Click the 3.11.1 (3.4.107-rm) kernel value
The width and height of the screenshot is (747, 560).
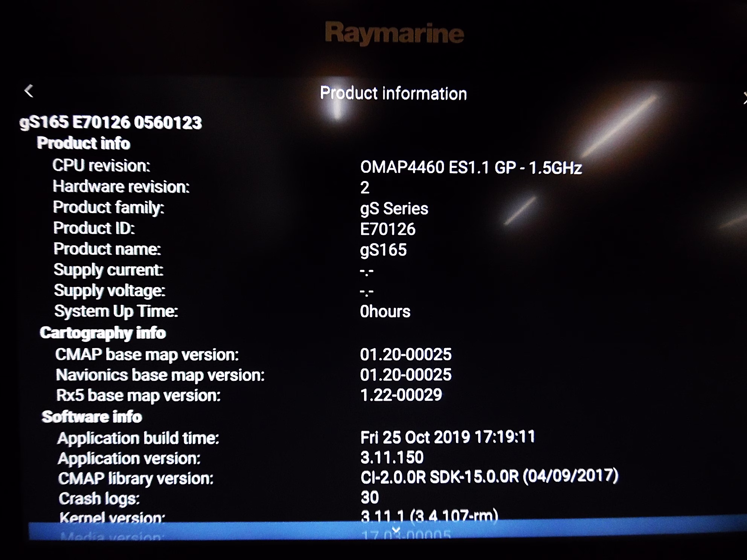click(x=430, y=516)
